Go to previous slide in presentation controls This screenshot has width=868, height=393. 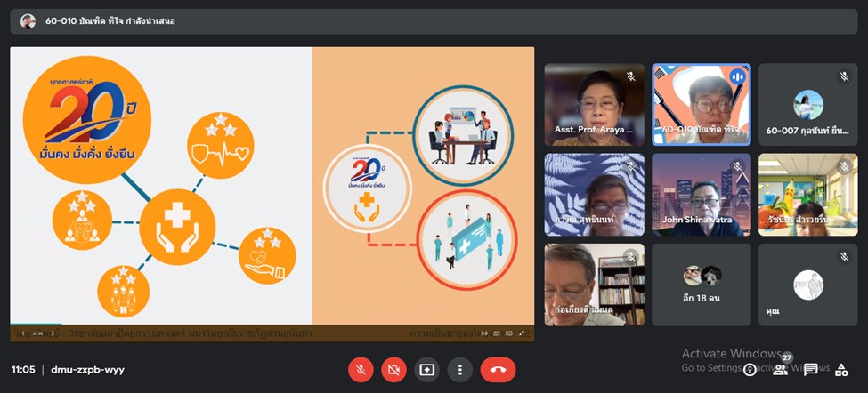(24, 333)
